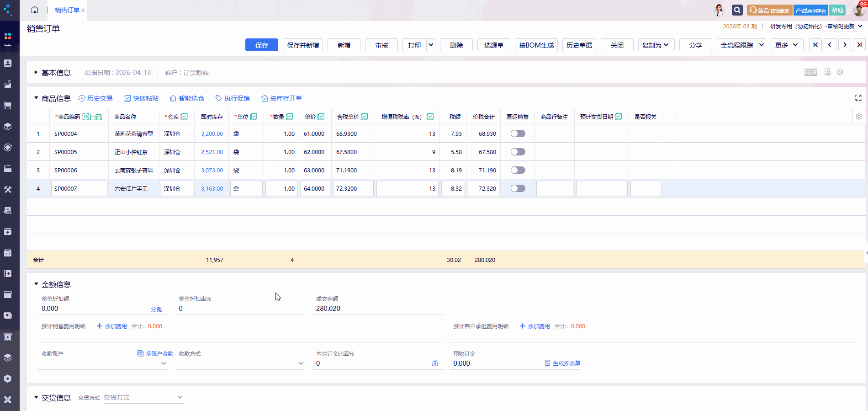This screenshot has height=411, width=868.
Task: Toggle 直运销售 for row SP00005
Action: pos(518,152)
